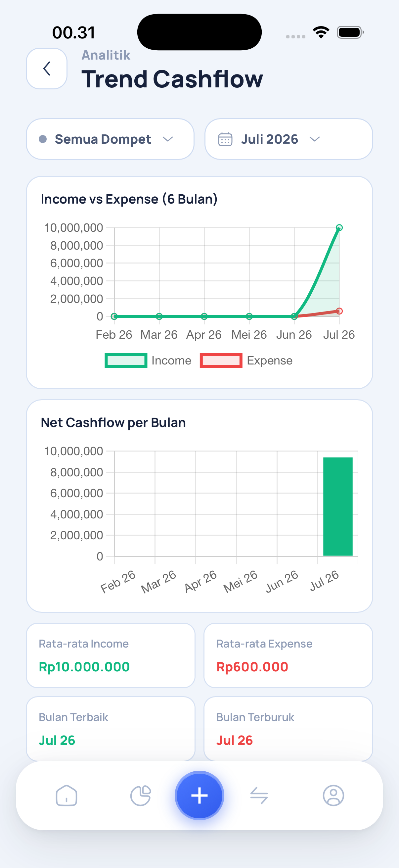Open the Juli 2026 month dropdown
Screen dimensions: 399x868
288,139
